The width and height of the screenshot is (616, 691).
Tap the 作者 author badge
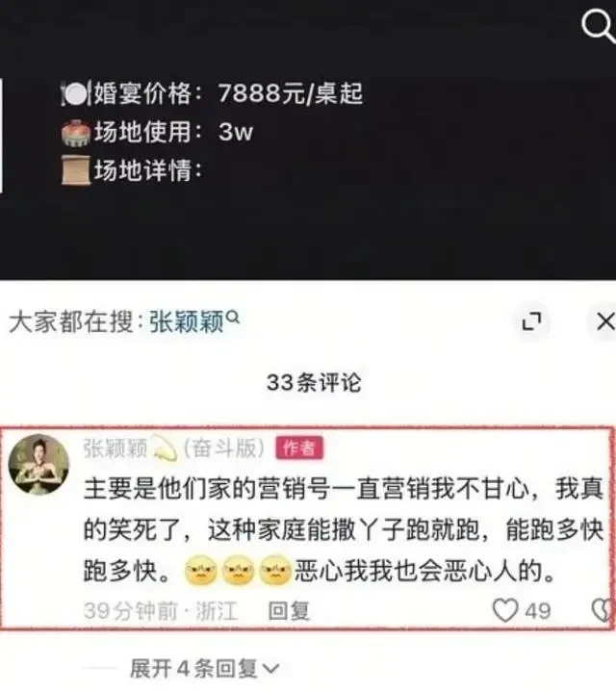pyautogui.click(x=299, y=448)
